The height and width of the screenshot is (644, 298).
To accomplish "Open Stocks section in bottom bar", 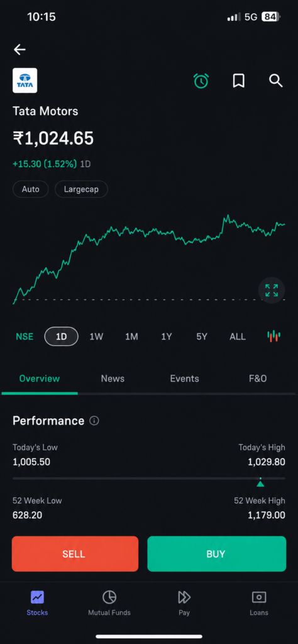I will click(37, 603).
